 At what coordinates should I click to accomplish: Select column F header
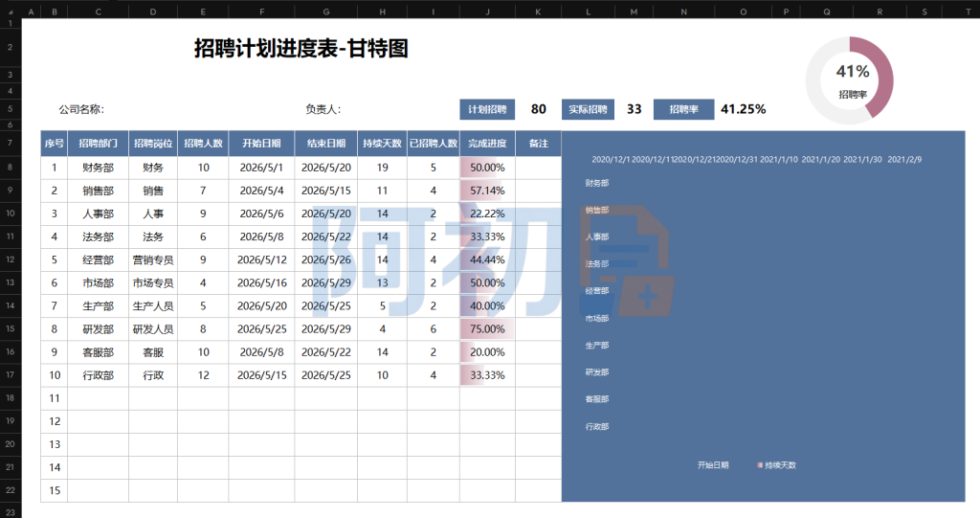262,11
